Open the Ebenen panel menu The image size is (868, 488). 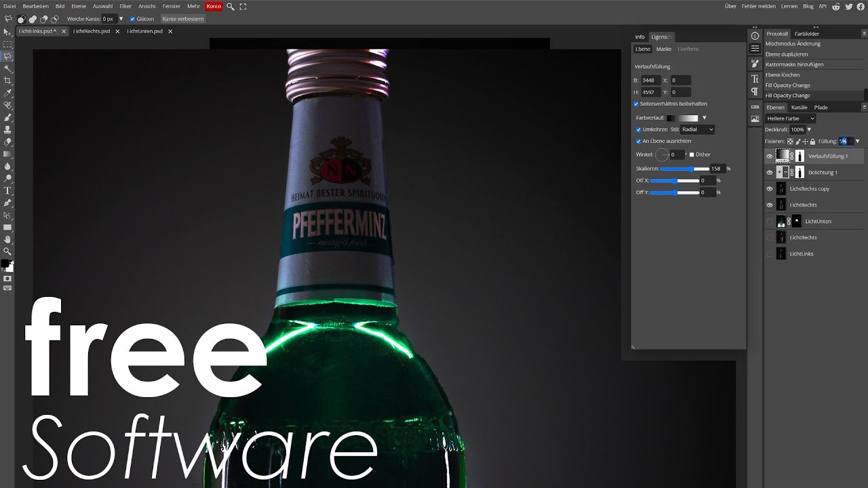pyautogui.click(x=864, y=107)
